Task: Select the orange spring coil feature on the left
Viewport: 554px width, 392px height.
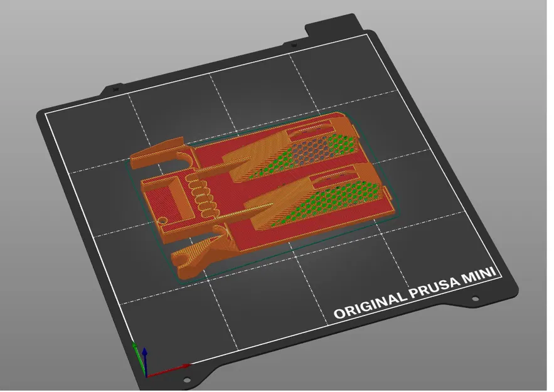Action: click(x=202, y=193)
